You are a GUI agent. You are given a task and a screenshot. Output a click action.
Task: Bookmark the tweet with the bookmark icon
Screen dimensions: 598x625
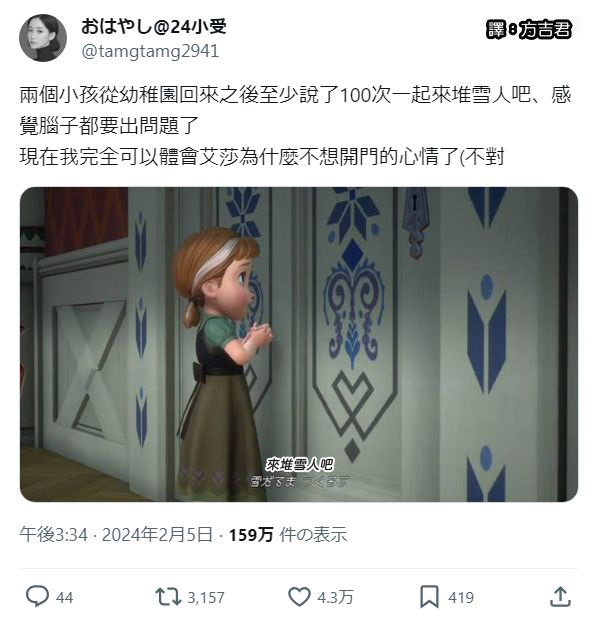point(429,597)
